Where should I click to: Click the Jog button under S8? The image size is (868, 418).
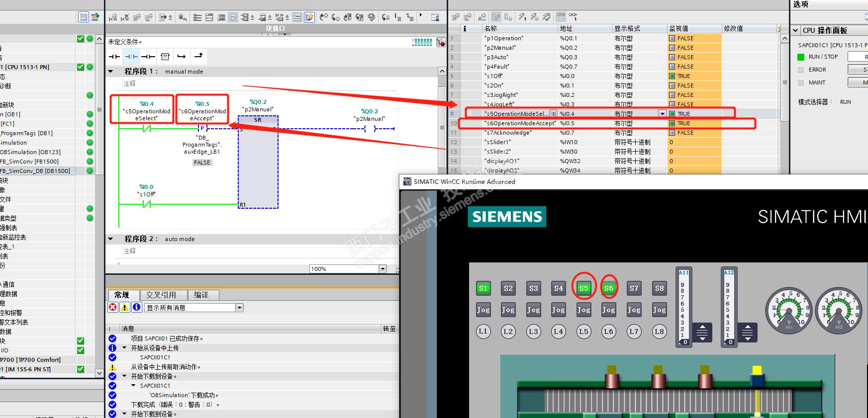659,310
